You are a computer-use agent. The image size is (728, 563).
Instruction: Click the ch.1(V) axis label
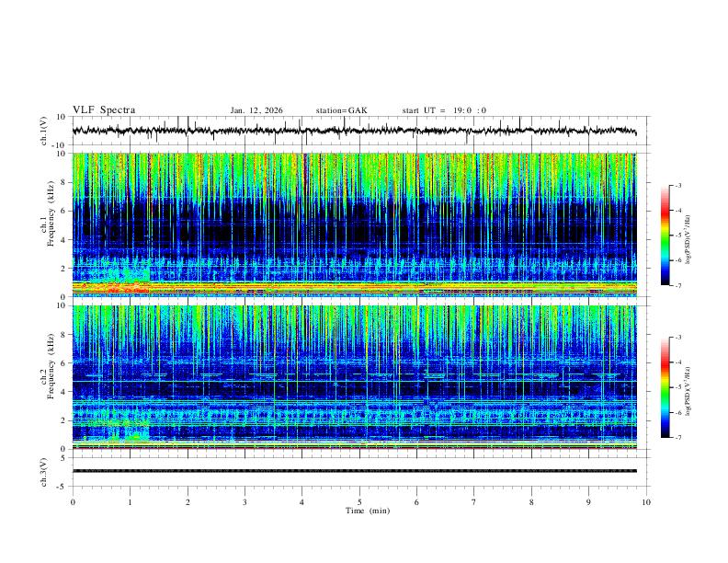(44, 131)
